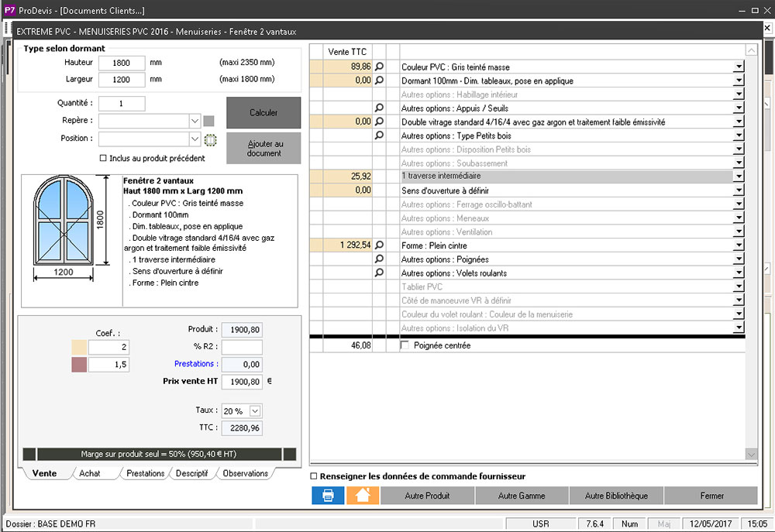Expand the Sens d'ouverture à définir dropdown
This screenshot has height=532, width=775.
point(739,190)
